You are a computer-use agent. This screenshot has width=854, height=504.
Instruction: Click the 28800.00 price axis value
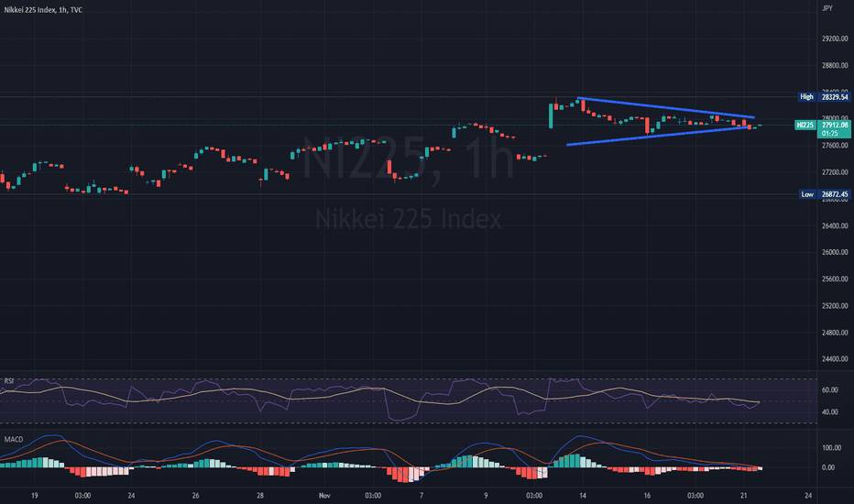pos(835,65)
